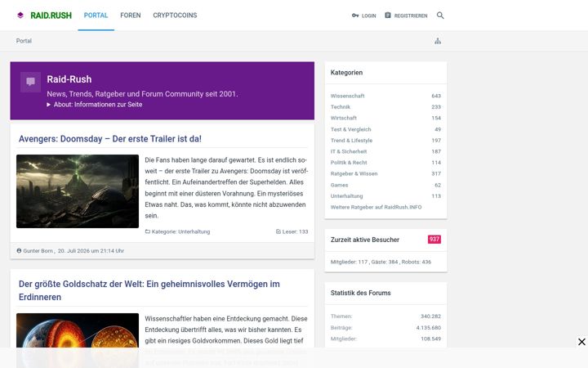Viewport: 588px width, 368px height.
Task: Select the Trend & Lifestyle category
Action: coord(351,141)
